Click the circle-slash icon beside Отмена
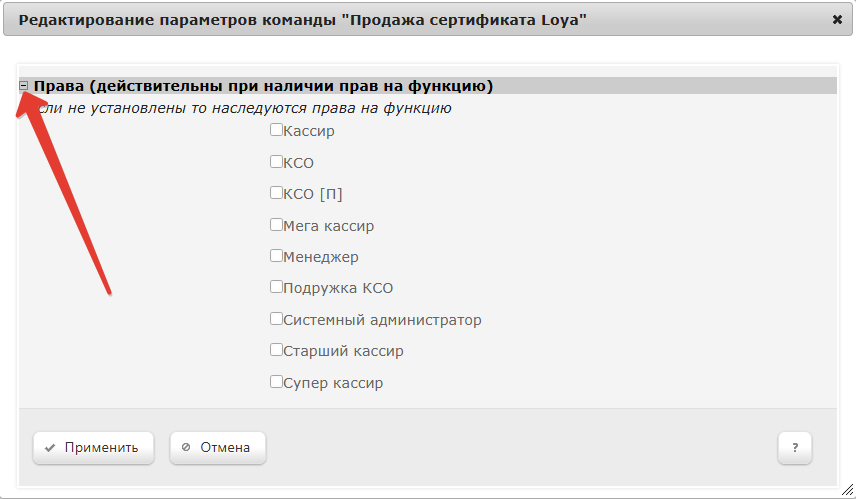This screenshot has width=856, height=499. point(186,448)
